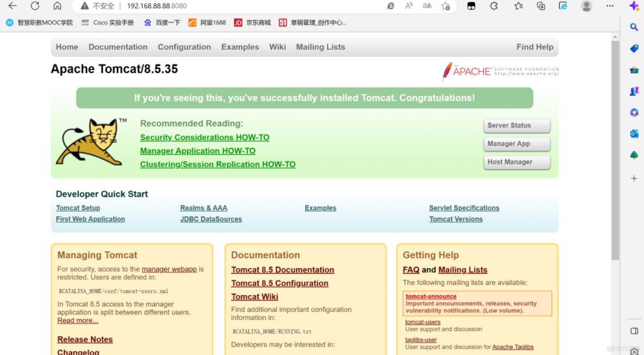This screenshot has height=355, width=644.
Task: Click the read aloud icon
Action: coord(408,6)
